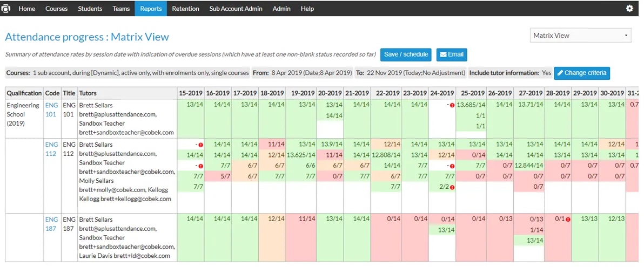Viewport: 644px width, 267px height.
Task: Click the red alert icon in ENG 101 24-2019 cell
Action: coord(452,105)
